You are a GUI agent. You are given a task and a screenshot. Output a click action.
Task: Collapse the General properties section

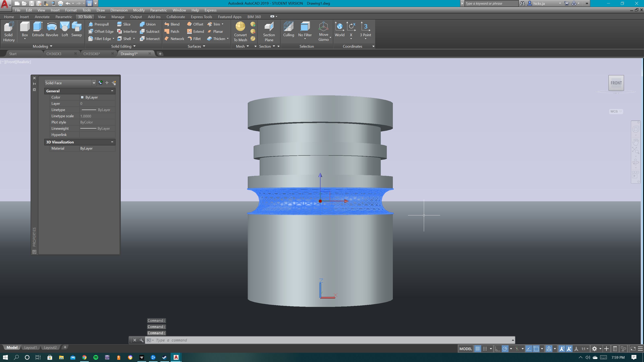pyautogui.click(x=112, y=91)
